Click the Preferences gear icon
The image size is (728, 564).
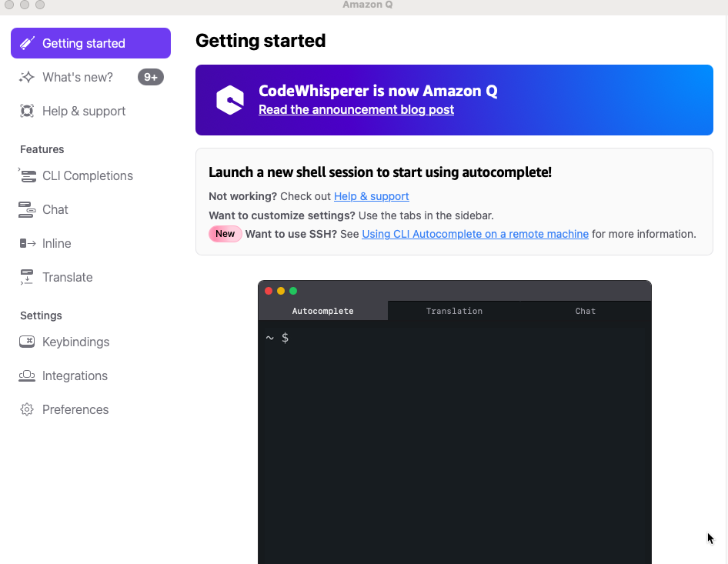pyautogui.click(x=27, y=409)
